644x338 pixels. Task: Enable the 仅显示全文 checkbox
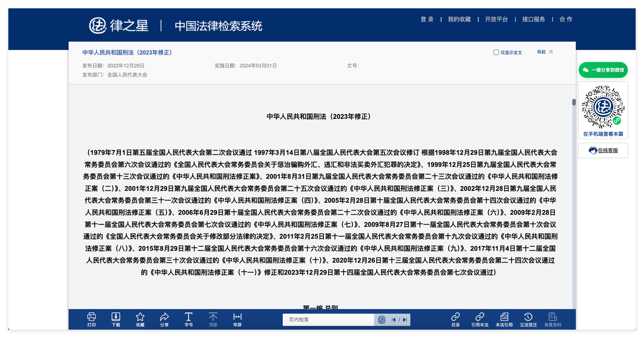[496, 52]
